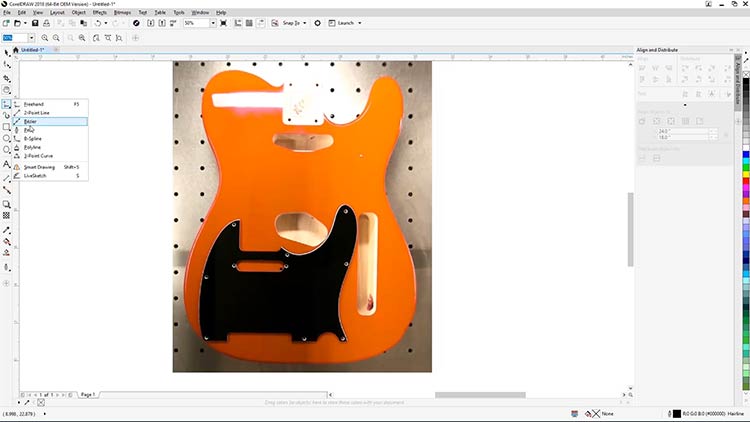Choose Polyline from the flyout
This screenshot has width=750, height=422.
pos(50,147)
